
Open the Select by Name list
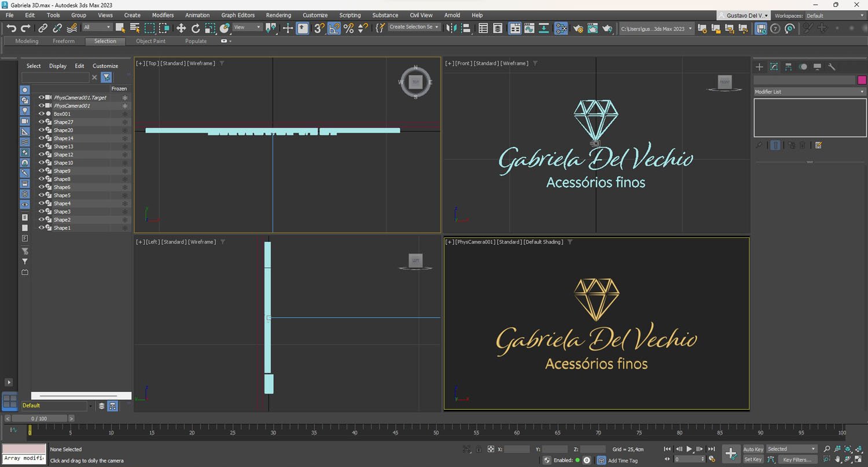click(x=135, y=28)
